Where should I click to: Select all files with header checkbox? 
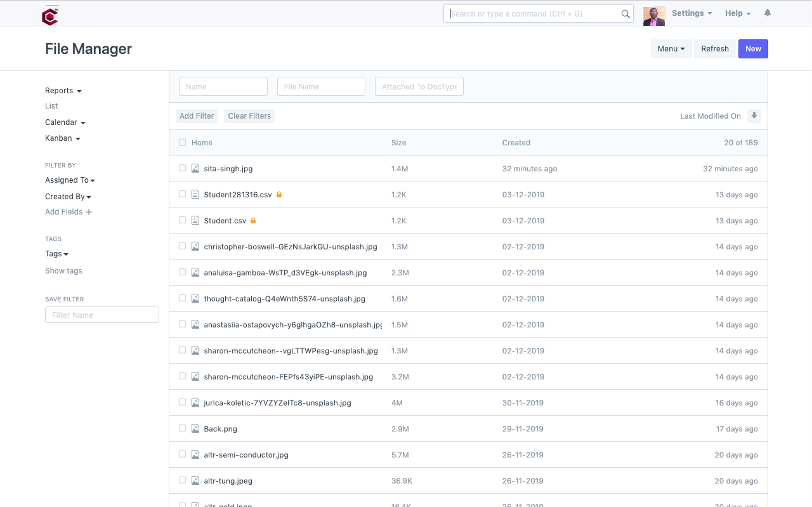182,143
